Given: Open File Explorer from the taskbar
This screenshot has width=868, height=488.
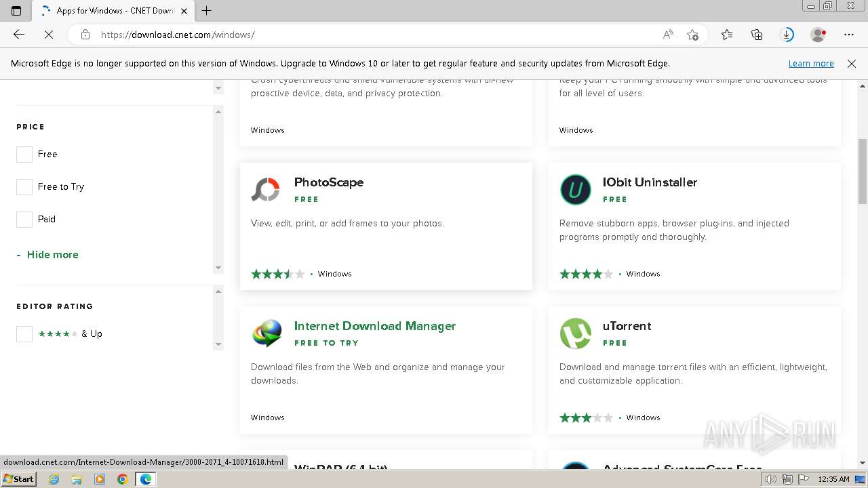Looking at the screenshot, I should pyautogui.click(x=77, y=479).
